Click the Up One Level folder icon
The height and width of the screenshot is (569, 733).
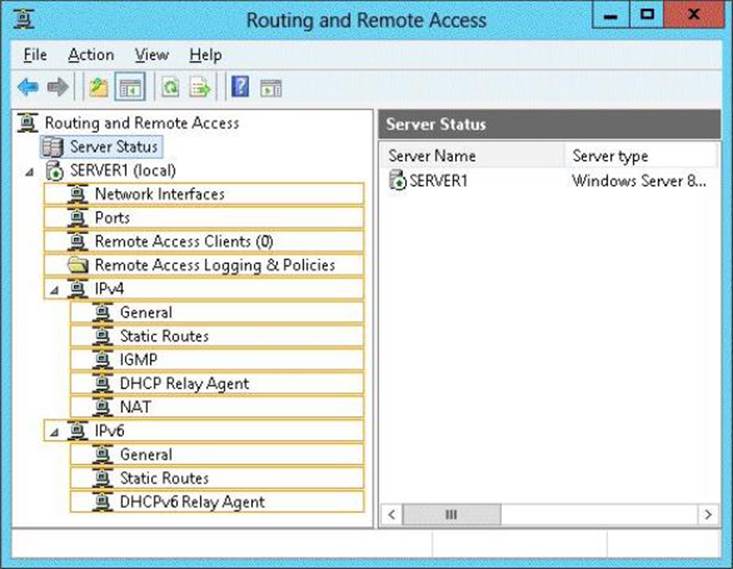(x=99, y=87)
